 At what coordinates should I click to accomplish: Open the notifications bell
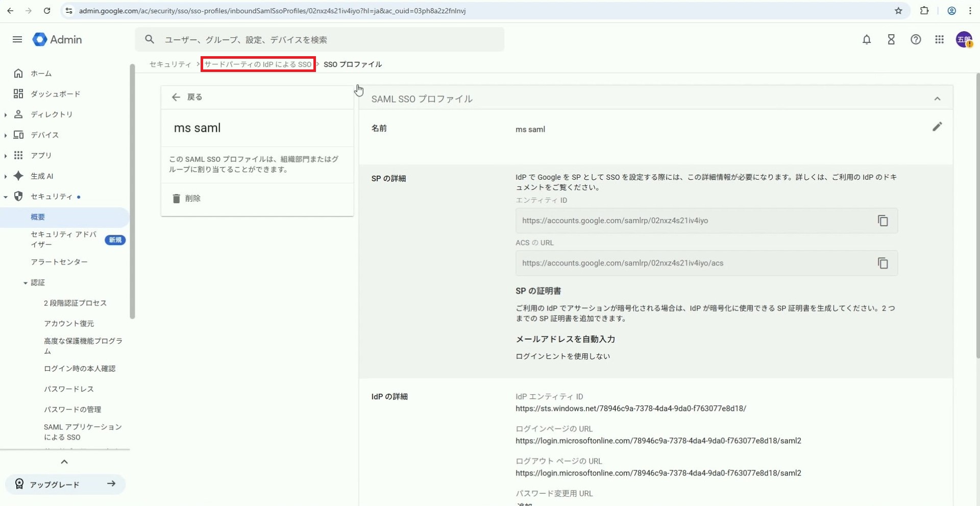866,39
